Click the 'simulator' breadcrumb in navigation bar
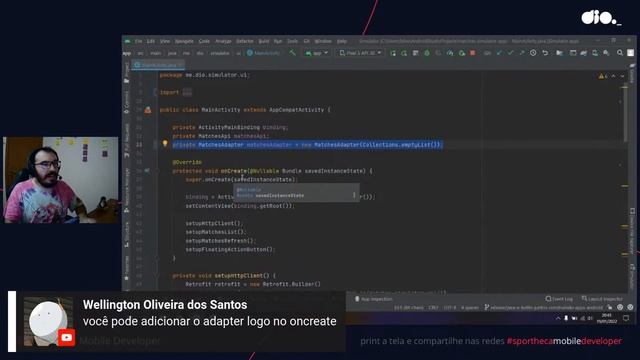This screenshot has height=360, width=640. [x=220, y=53]
